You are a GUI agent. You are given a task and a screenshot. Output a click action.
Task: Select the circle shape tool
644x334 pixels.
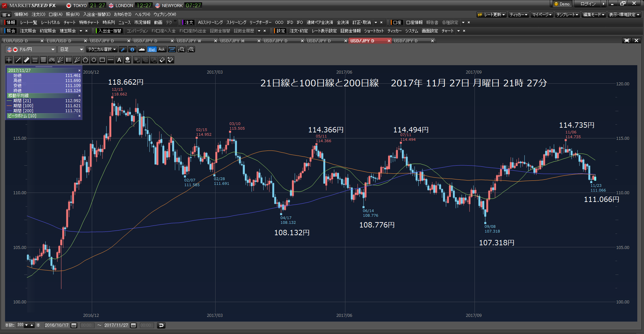pyautogui.click(x=94, y=60)
